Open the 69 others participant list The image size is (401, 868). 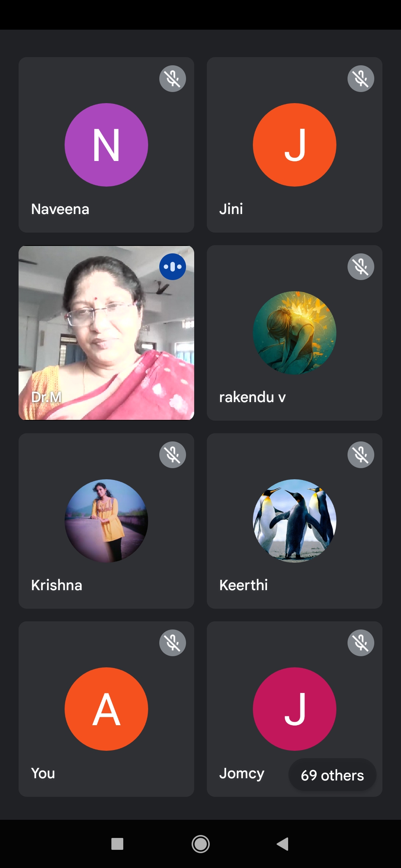[332, 775]
